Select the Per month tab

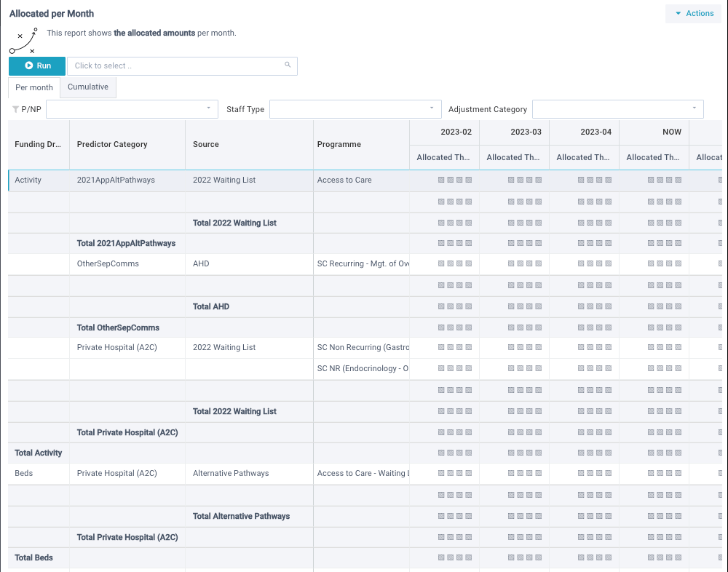tap(34, 87)
